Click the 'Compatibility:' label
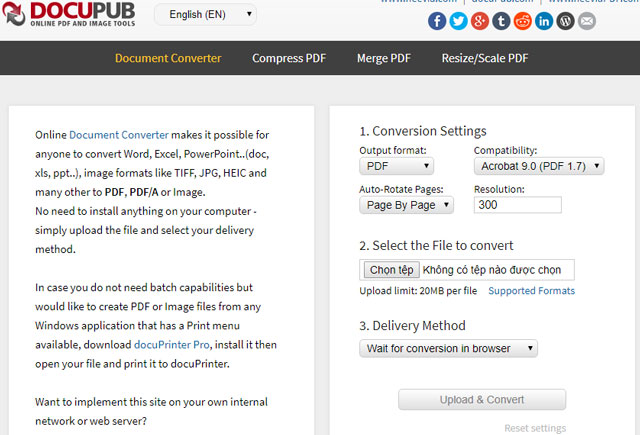Viewport: 640px width, 435px height. pos(505,150)
